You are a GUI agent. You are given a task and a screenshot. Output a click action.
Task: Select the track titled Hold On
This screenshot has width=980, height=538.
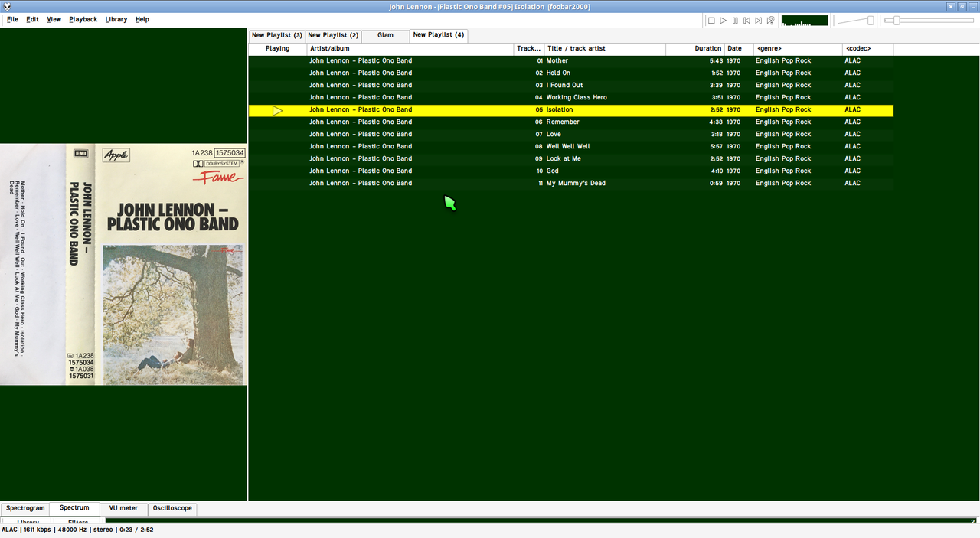tap(558, 73)
